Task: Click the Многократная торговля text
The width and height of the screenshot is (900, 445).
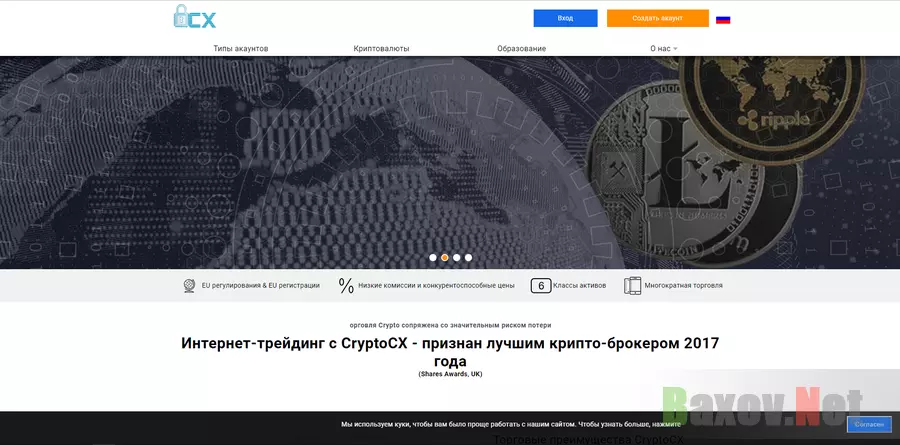Action: coord(684,285)
